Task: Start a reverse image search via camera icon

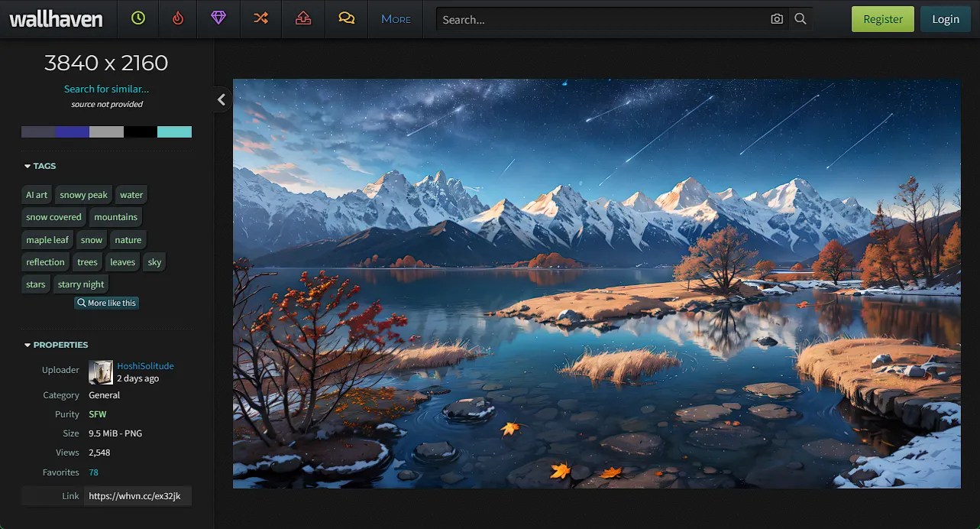Action: (x=776, y=19)
